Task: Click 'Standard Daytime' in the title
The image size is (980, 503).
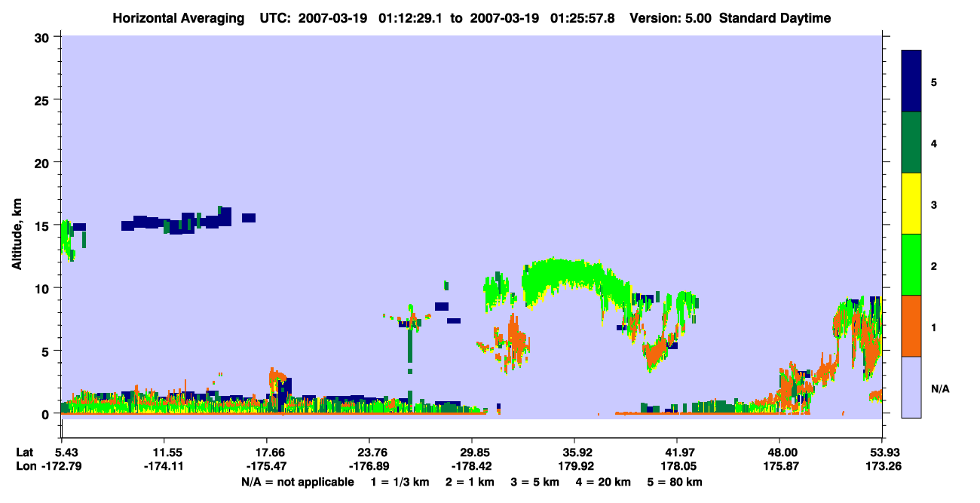Action: pos(776,18)
